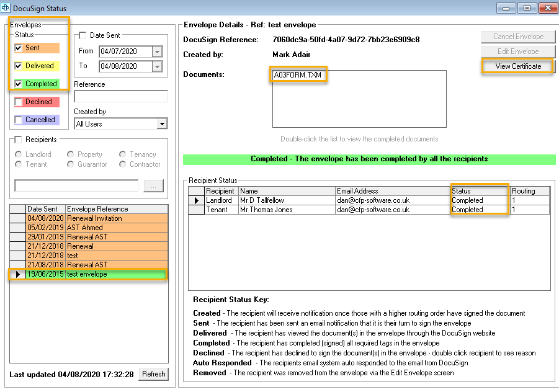The height and width of the screenshot is (392, 559).
Task: Select the Tenant radio button
Action: pos(18,164)
